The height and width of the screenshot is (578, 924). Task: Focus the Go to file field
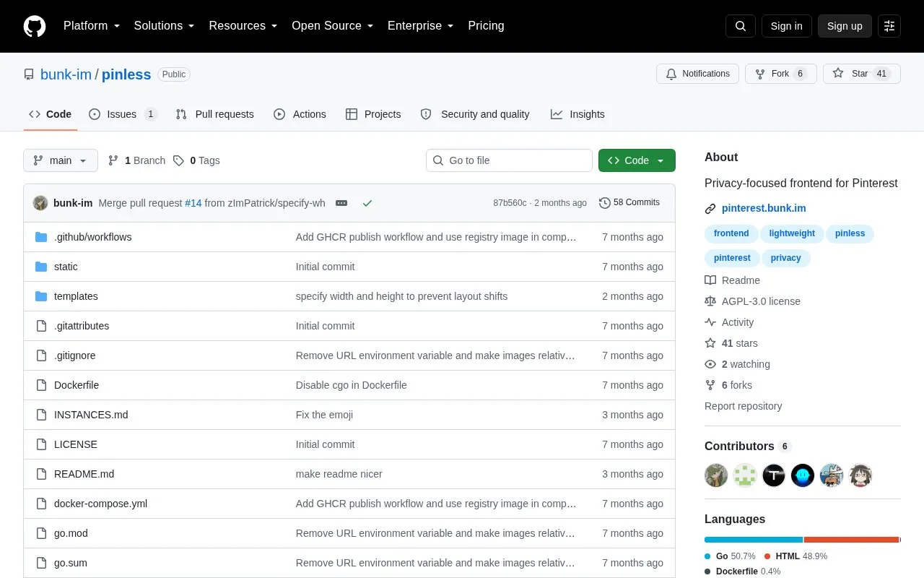click(x=509, y=160)
